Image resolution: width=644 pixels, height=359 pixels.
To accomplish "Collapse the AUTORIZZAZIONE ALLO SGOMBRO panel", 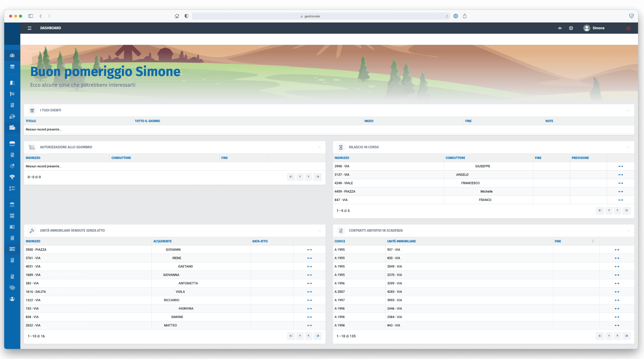I will coord(319,147).
